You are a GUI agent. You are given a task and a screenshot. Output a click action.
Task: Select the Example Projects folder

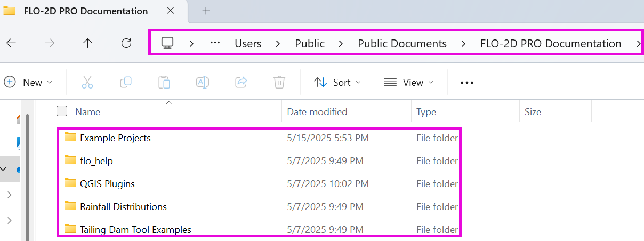pos(115,138)
